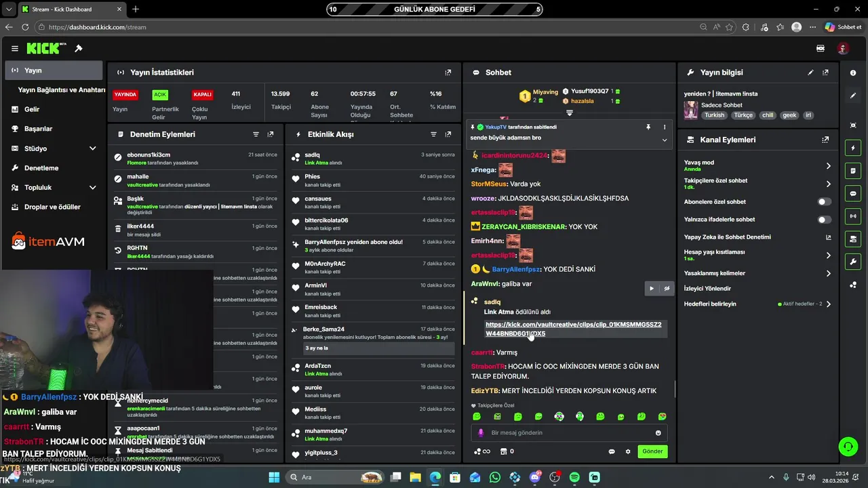868x488 pixels.
Task: Open Spotify from the Windows taskbar
Action: tap(575, 477)
